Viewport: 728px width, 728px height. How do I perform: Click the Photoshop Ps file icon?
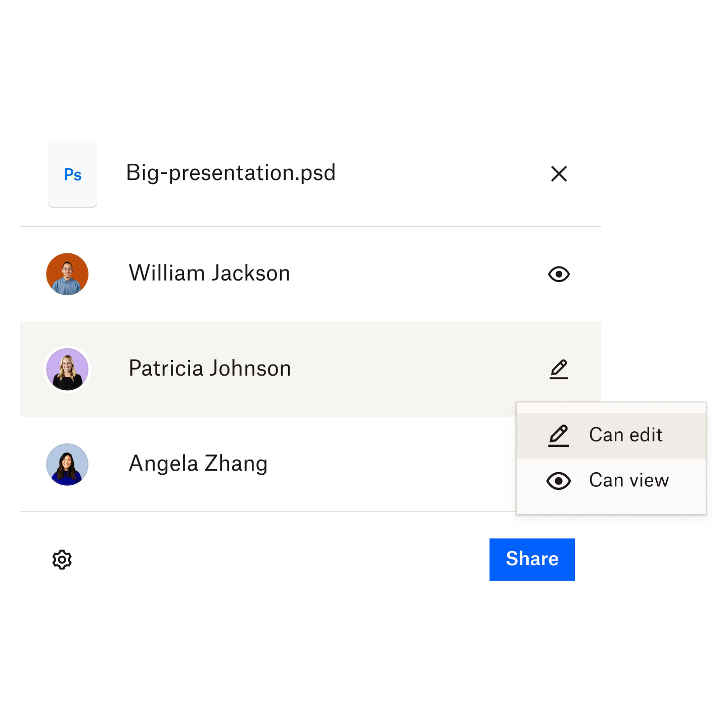coord(72,174)
